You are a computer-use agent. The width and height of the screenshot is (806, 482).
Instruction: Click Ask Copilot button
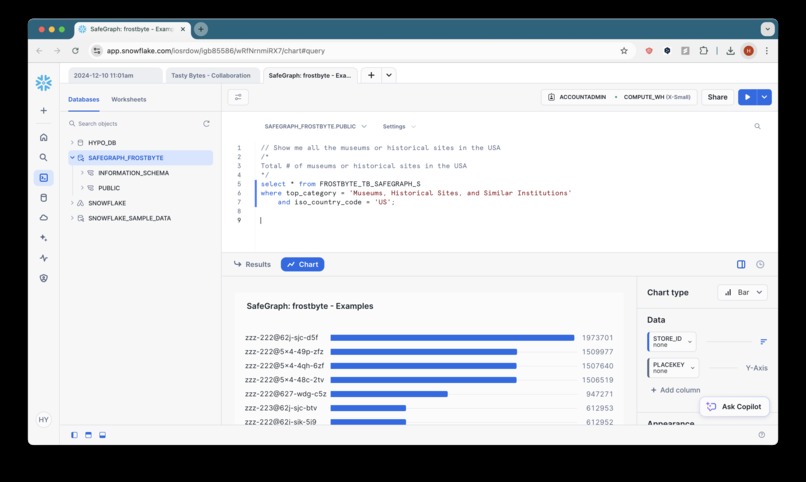734,406
